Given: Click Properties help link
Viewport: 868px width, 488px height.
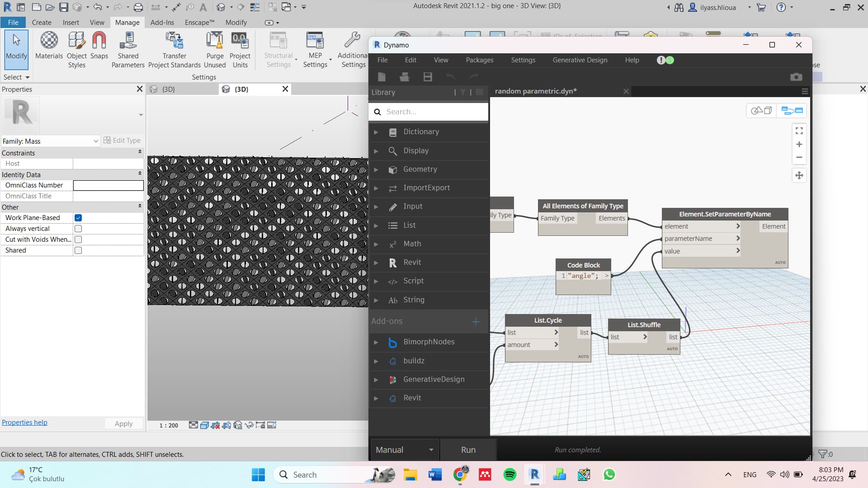Looking at the screenshot, I should [x=24, y=422].
